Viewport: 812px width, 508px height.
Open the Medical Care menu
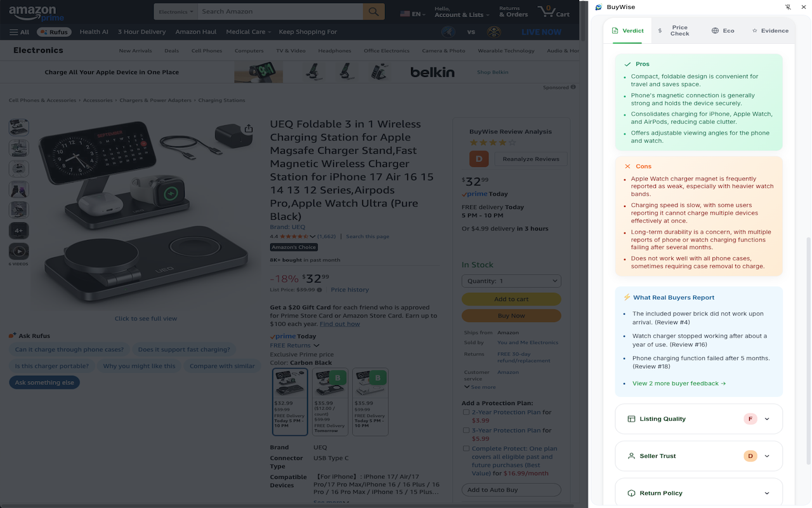(248, 32)
